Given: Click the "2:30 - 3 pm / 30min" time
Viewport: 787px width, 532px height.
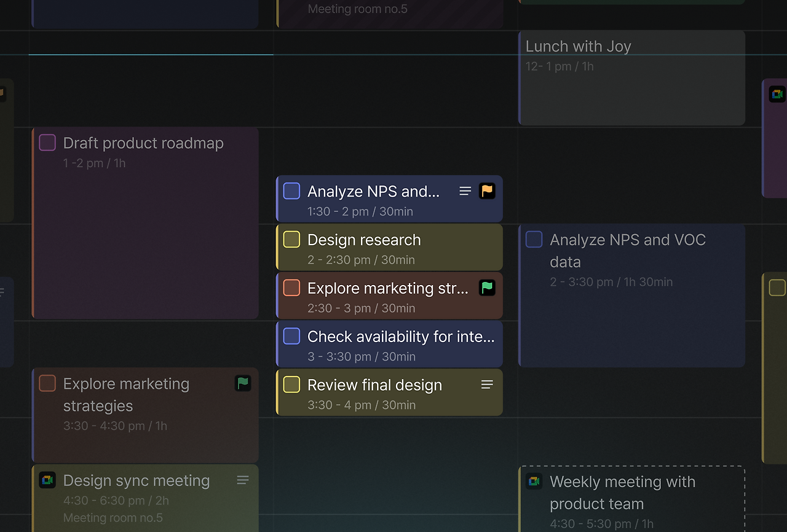Looking at the screenshot, I should pos(361,308).
